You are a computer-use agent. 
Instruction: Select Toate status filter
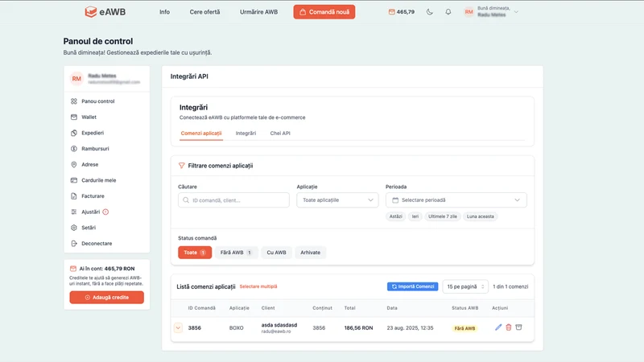pyautogui.click(x=195, y=253)
